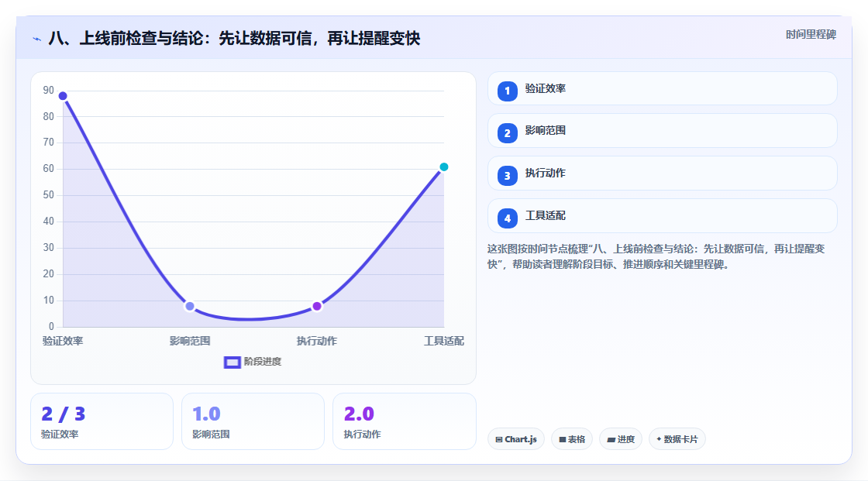The width and height of the screenshot is (868, 481).
Task: Click the x-axis label 执行动作
Action: click(x=317, y=341)
